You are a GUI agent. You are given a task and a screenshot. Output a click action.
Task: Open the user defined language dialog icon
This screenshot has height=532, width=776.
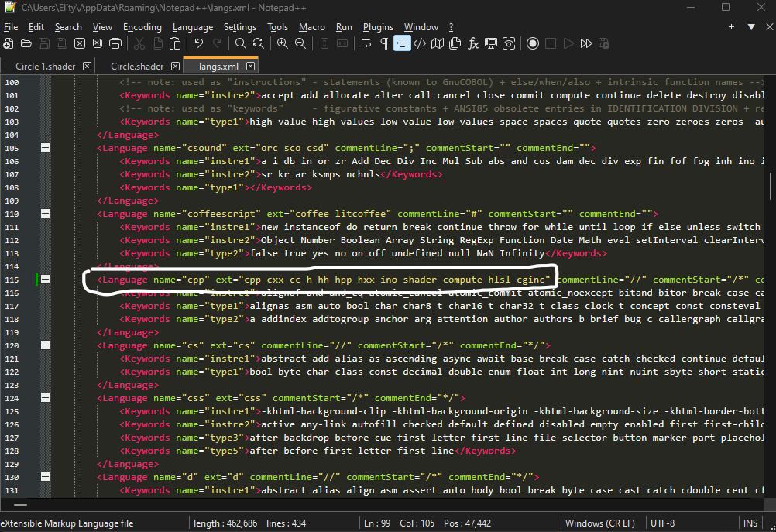420,43
